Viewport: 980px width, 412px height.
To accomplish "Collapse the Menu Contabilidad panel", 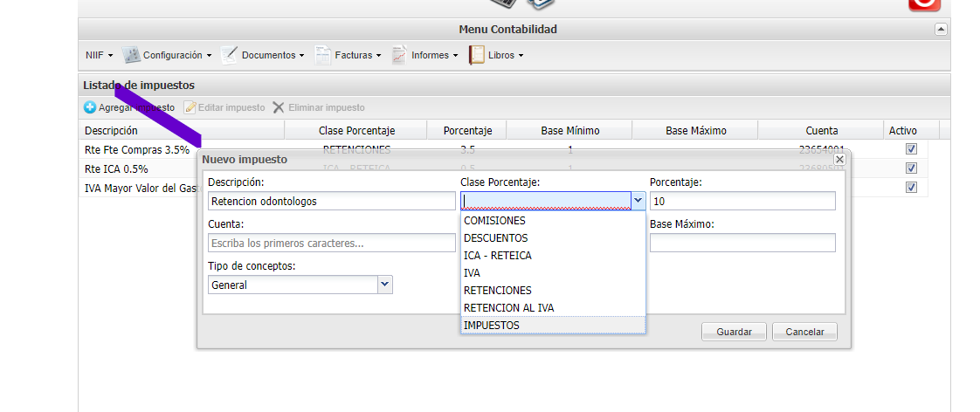I will point(941,30).
